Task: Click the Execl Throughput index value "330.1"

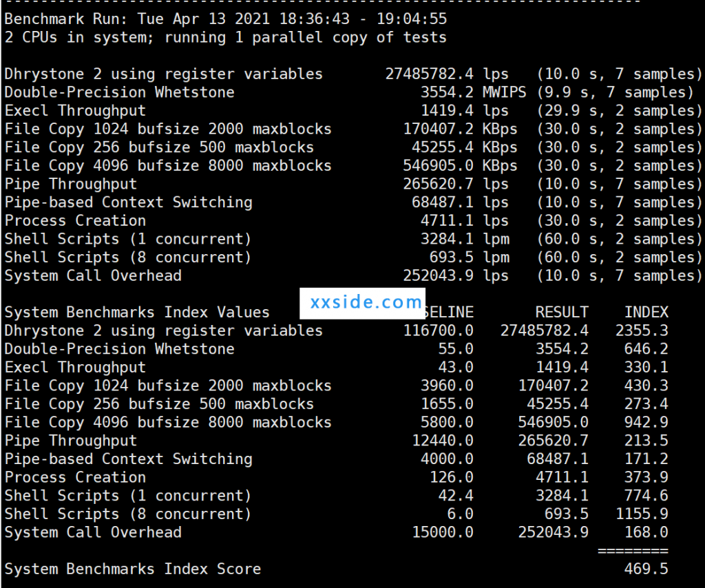Action: tap(646, 367)
